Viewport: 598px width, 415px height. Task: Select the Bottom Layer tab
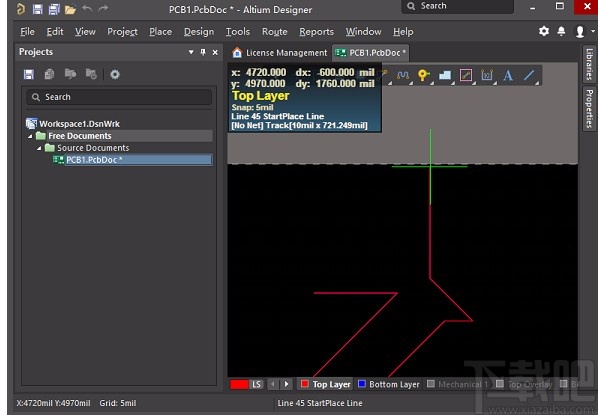point(389,384)
